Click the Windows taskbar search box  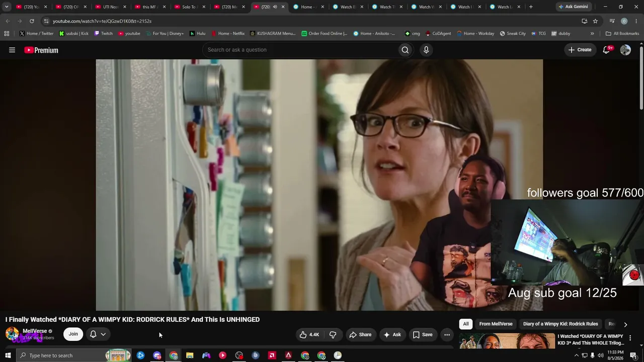73,355
